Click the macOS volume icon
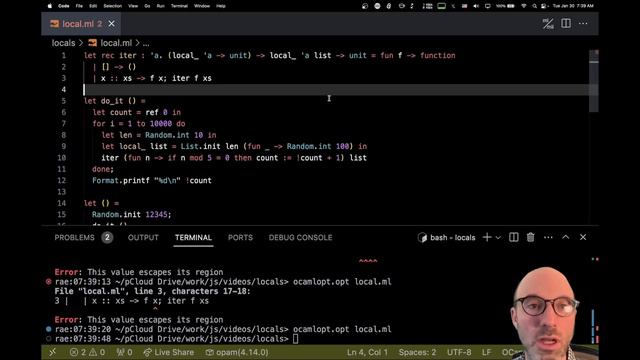This screenshot has height=360, width=640. click(x=476, y=6)
